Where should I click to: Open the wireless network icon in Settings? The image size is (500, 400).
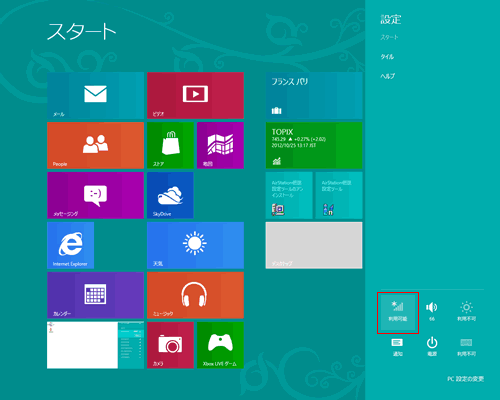(398, 313)
